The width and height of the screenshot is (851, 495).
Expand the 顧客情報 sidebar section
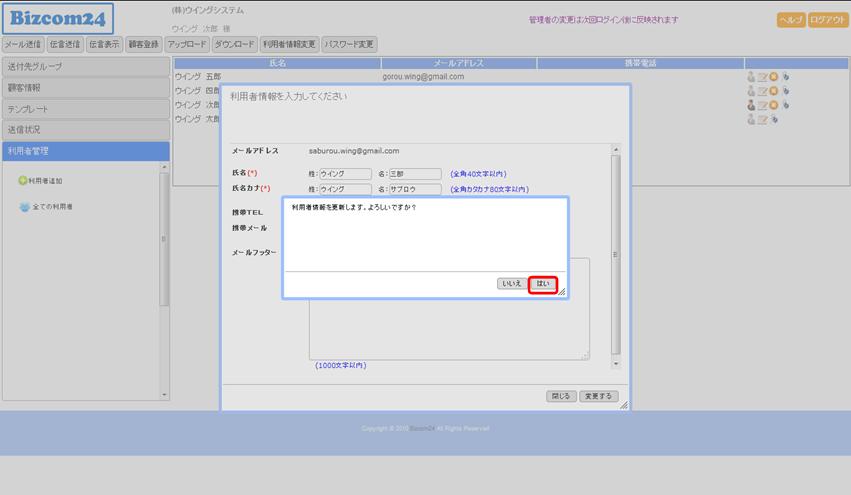(85, 87)
